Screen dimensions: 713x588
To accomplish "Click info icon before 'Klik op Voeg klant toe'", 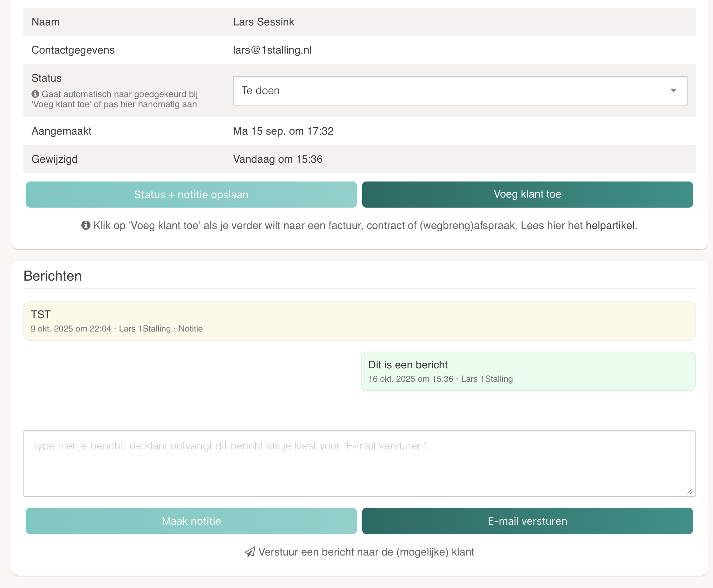I will (x=86, y=225).
